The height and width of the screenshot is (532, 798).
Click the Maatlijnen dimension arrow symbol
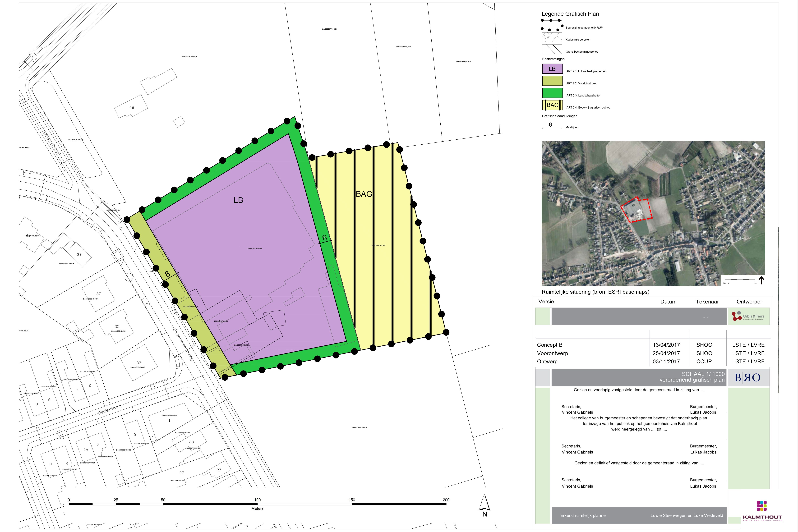coord(552,128)
